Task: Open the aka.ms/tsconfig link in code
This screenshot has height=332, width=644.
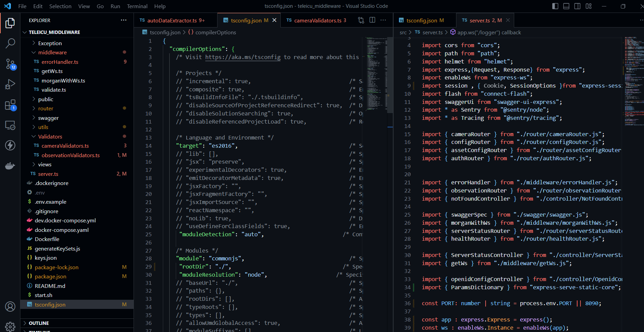Action: (242, 57)
